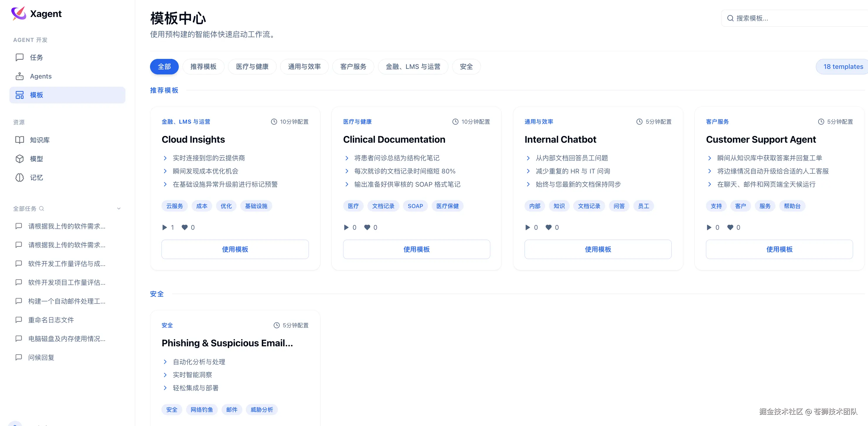Open the 任务 chat icon in sidebar
This screenshot has width=868, height=426.
[x=20, y=57]
